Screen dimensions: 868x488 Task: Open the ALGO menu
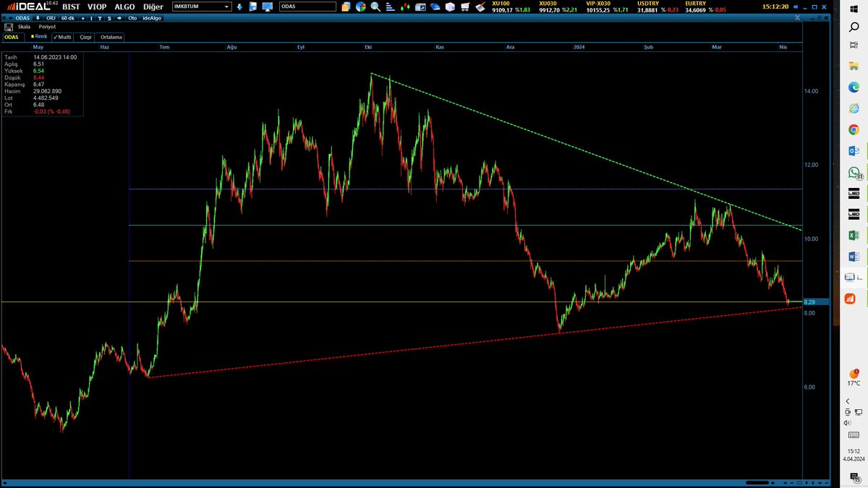pos(124,7)
